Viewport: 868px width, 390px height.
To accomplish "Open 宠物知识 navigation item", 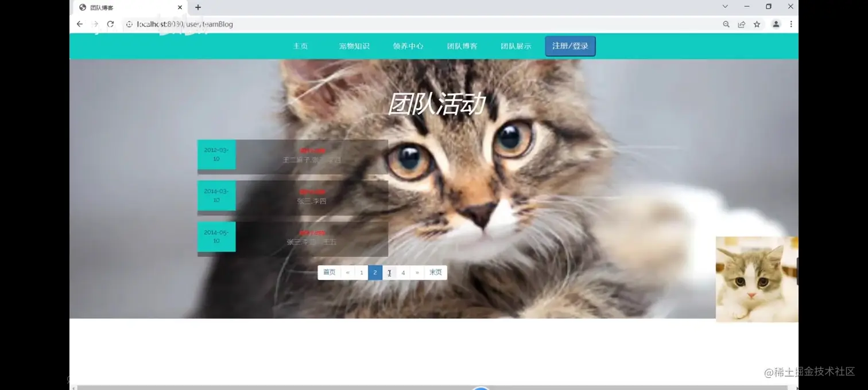I will tap(354, 46).
